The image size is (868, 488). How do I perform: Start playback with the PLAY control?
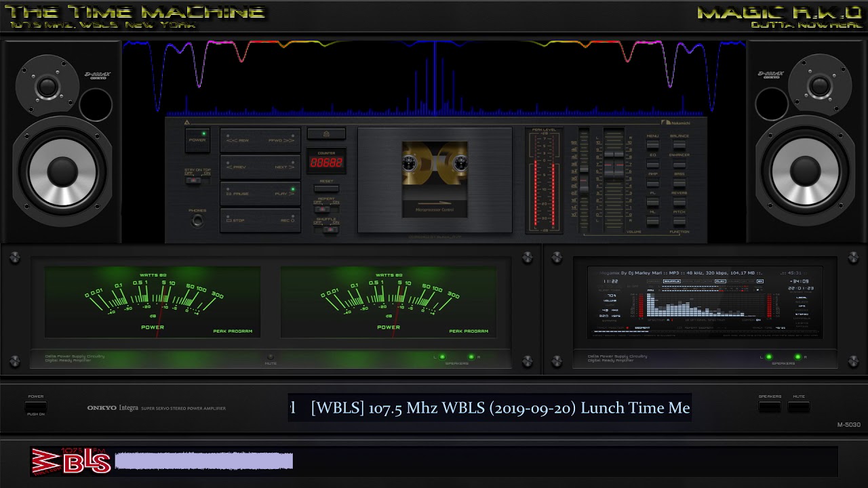282,194
